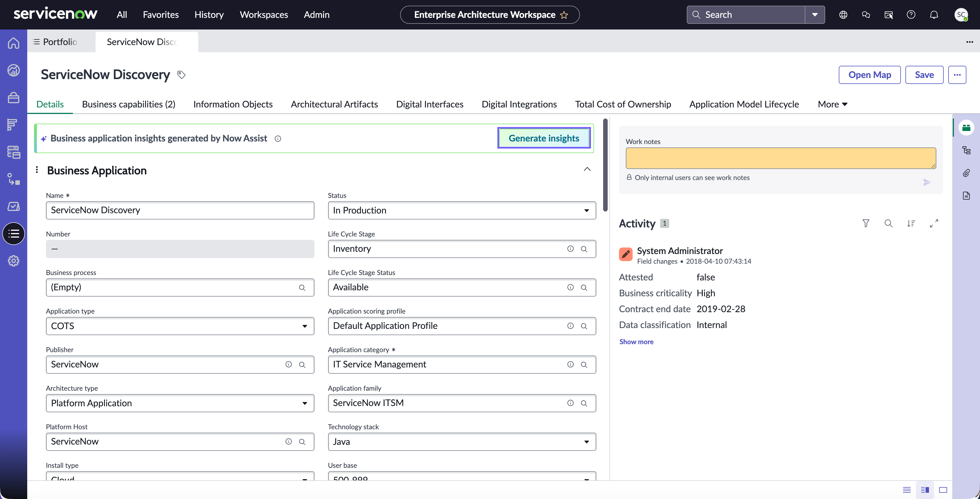Select the List icon in left sidebar

click(14, 234)
